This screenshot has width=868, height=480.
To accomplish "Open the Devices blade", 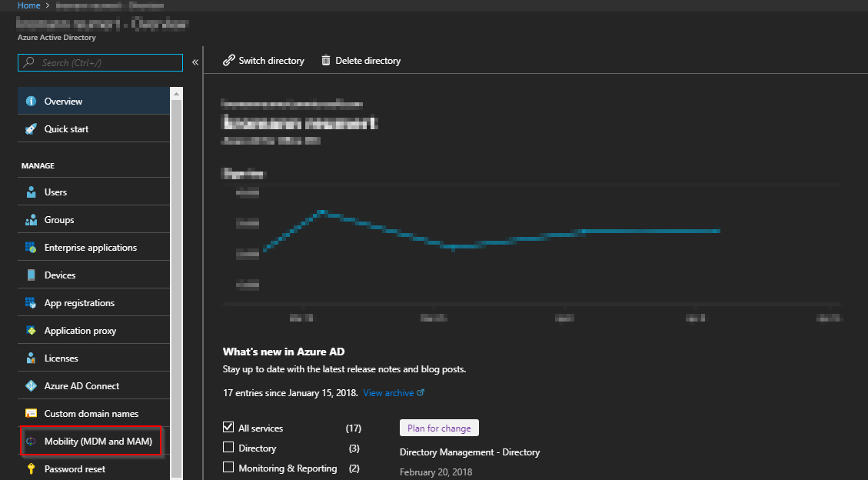I will (x=94, y=275).
